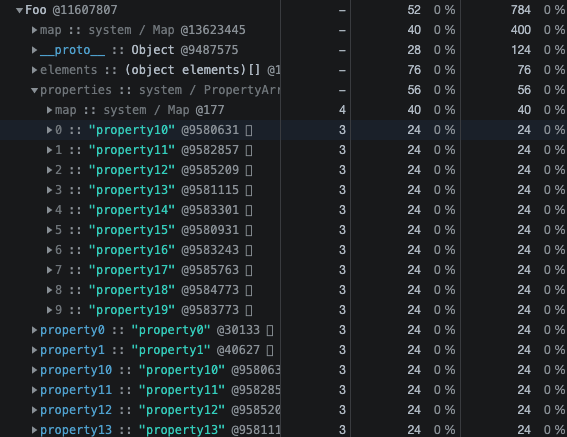Click the retained size value 400

point(521,30)
